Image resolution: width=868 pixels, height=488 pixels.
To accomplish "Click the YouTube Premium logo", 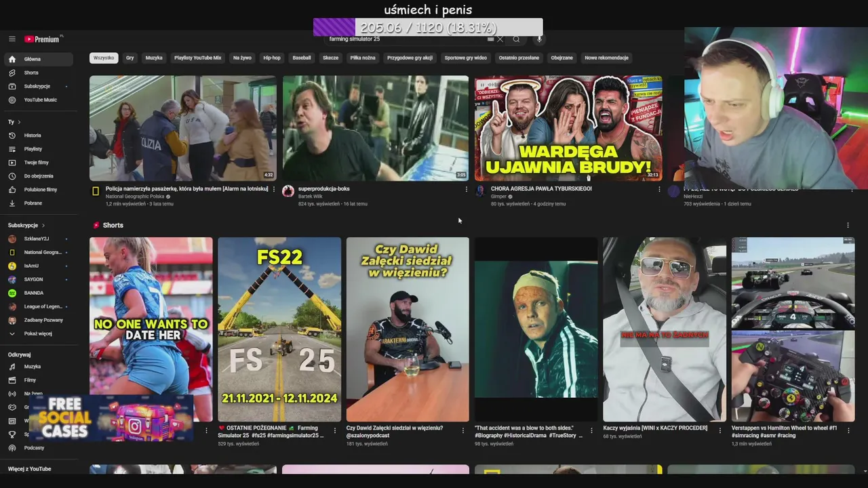I will [x=43, y=39].
